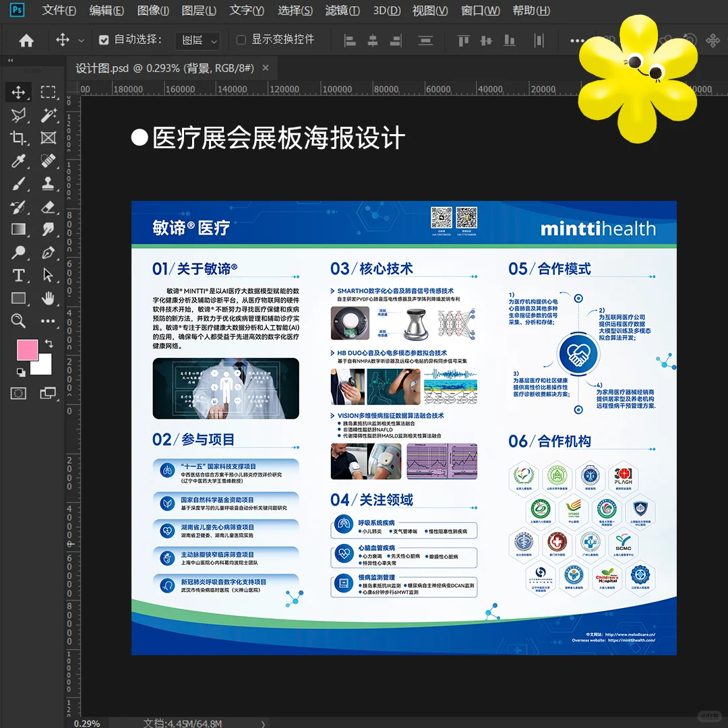This screenshot has width=728, height=728.
Task: Select the Crop tool
Action: (18, 138)
